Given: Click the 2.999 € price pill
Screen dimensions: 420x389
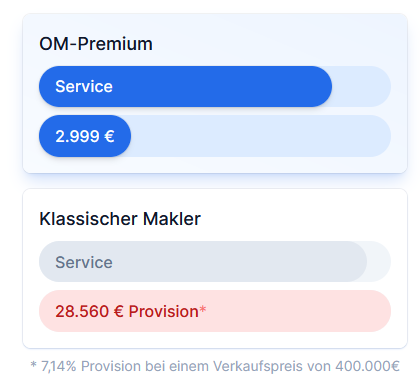Looking at the screenshot, I should (x=85, y=136).
